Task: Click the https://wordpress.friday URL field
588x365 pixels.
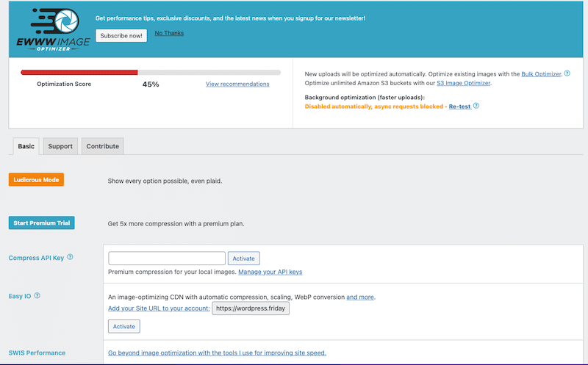Action: [x=251, y=308]
